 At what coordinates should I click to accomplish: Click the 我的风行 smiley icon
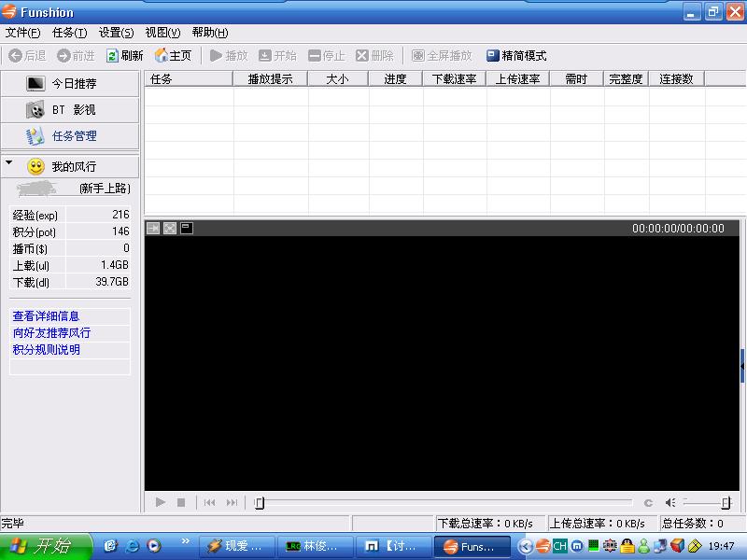pos(35,167)
